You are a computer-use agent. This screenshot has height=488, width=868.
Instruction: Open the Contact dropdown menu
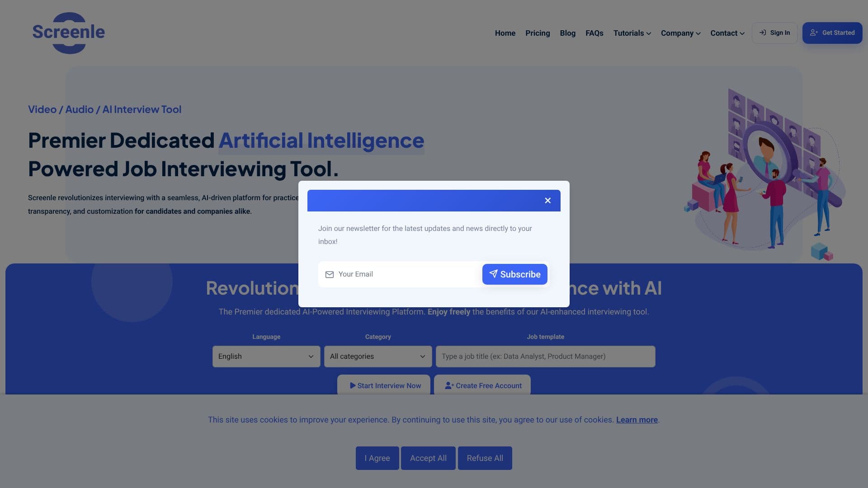coord(727,33)
